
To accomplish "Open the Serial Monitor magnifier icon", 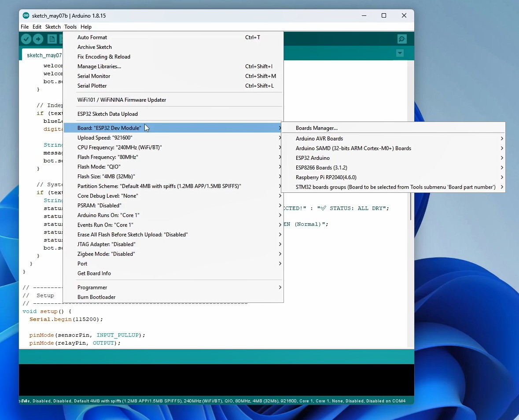I will coord(402,39).
